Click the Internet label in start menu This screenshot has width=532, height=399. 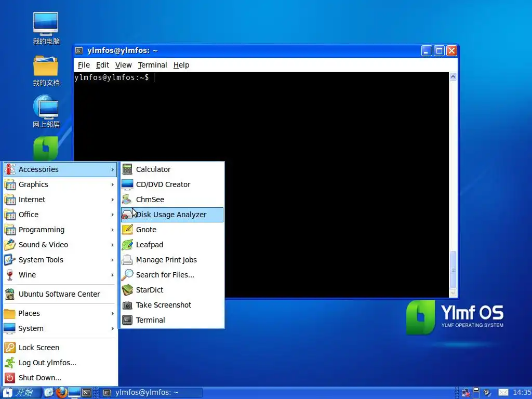pyautogui.click(x=32, y=199)
